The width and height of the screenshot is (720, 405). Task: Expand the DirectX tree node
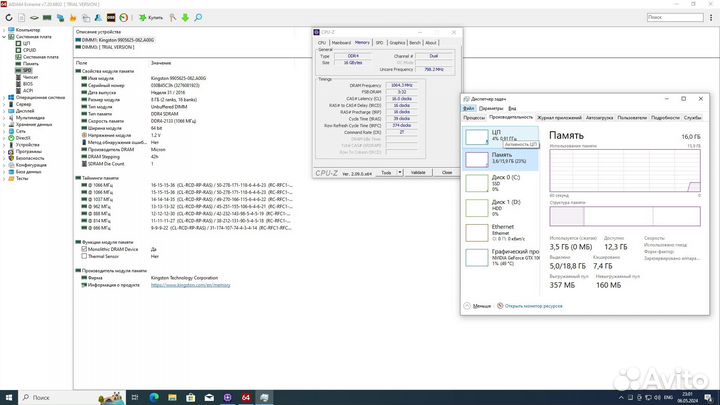click(4, 138)
